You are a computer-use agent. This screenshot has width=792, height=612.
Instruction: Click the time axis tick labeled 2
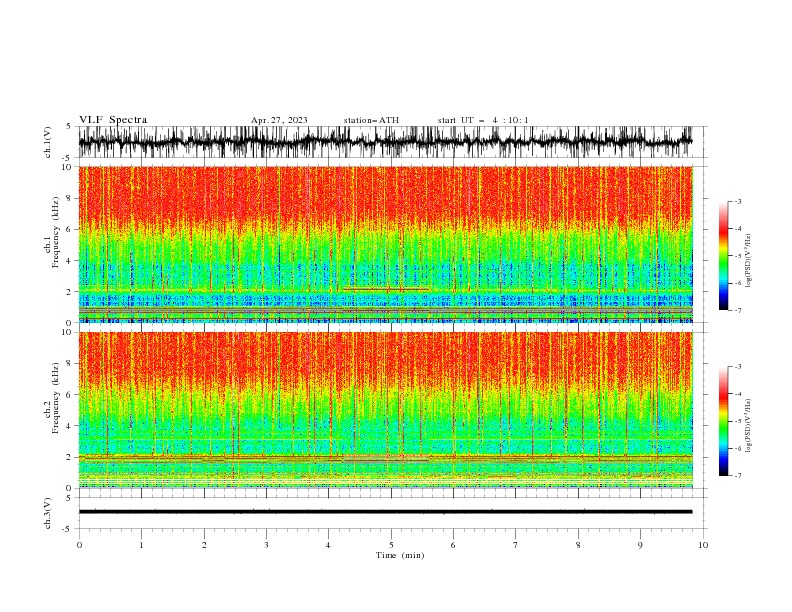click(x=204, y=545)
